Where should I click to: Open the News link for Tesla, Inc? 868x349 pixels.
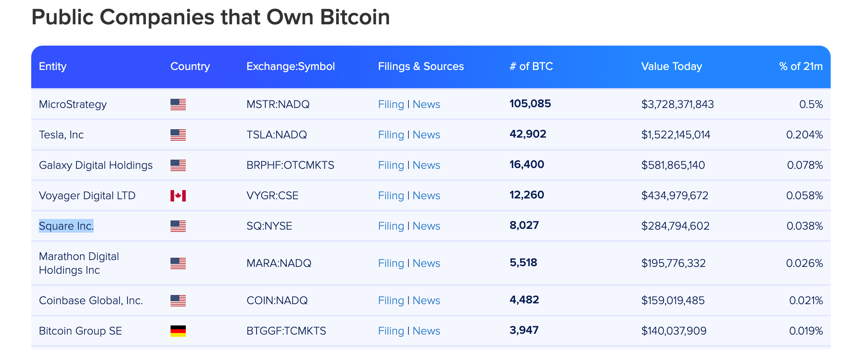(x=426, y=135)
